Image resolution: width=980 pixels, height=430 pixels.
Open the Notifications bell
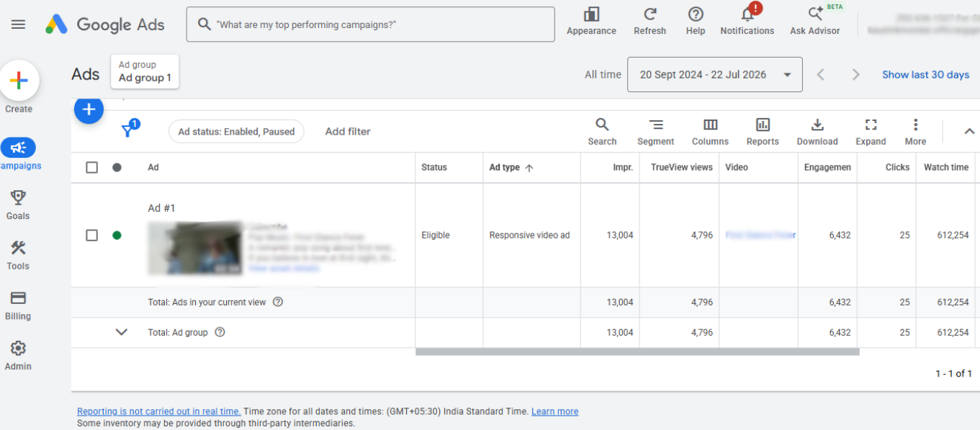pyautogui.click(x=747, y=22)
